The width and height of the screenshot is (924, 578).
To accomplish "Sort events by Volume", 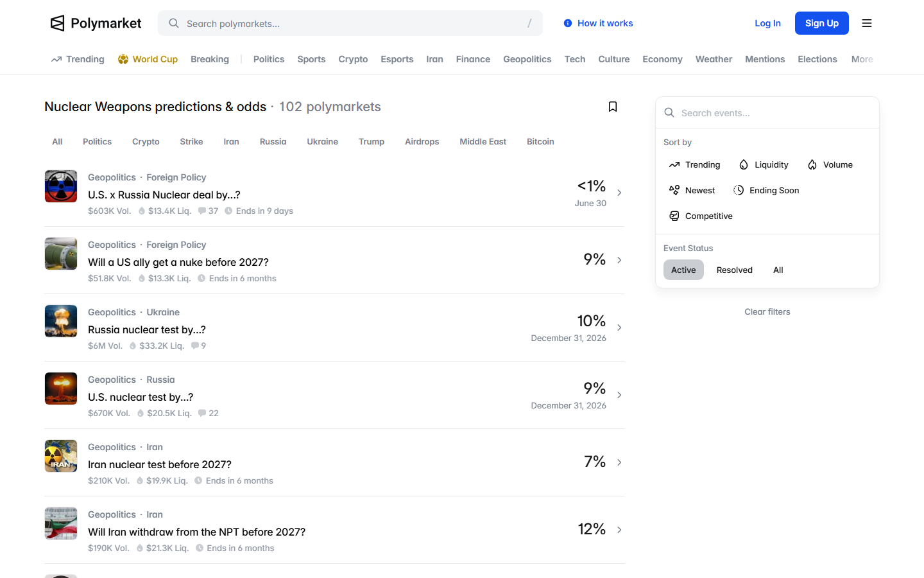I will [830, 164].
